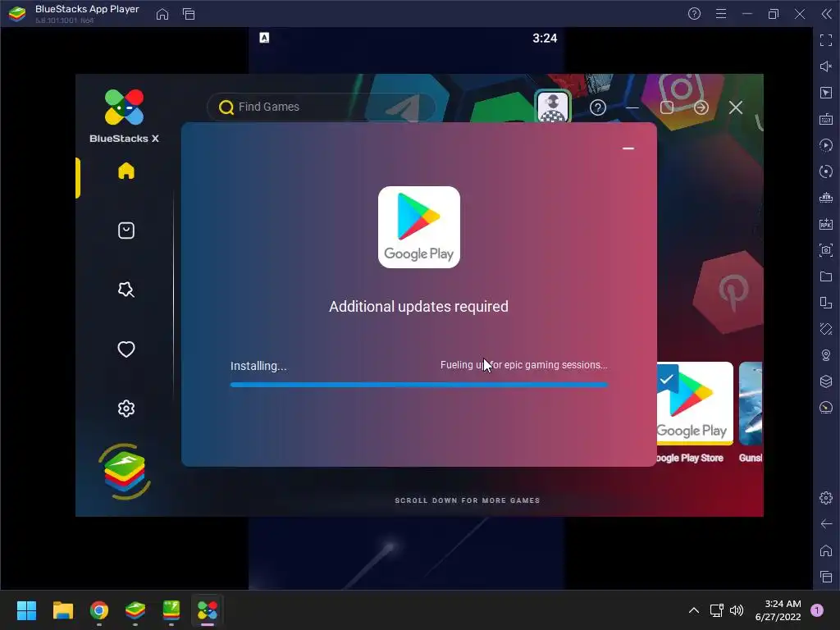This screenshot has height=630, width=840.
Task: Open the Guns game card thumbnail
Action: [751, 403]
